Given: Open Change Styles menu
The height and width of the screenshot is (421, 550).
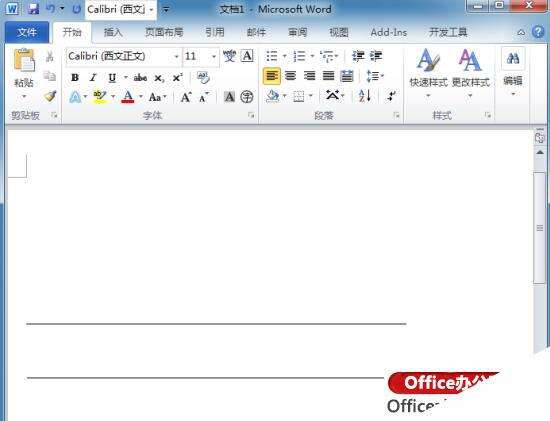Looking at the screenshot, I should [x=470, y=73].
